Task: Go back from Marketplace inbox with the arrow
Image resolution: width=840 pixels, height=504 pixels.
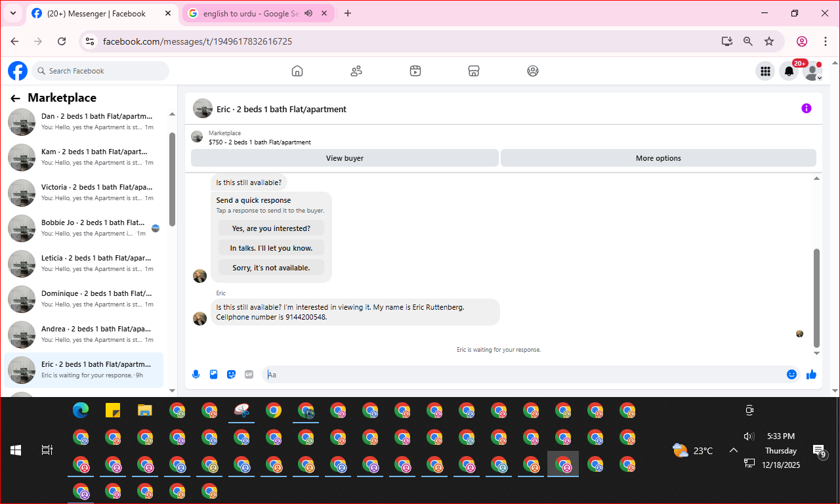Action: point(15,98)
